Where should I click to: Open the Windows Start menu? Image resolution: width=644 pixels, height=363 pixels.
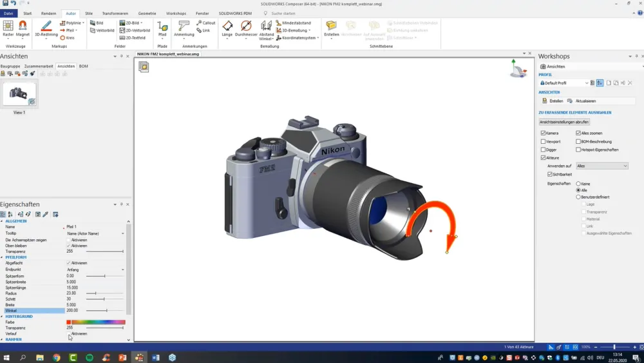[6, 358]
